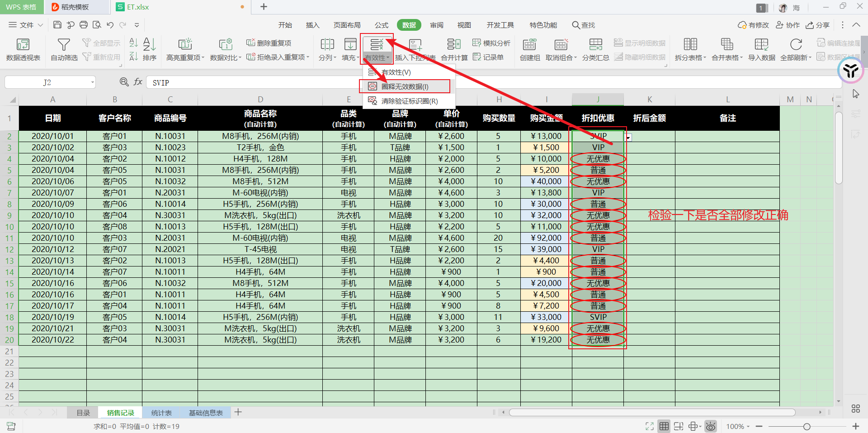
Task: Click the 排序 sort icon
Action: [x=150, y=50]
